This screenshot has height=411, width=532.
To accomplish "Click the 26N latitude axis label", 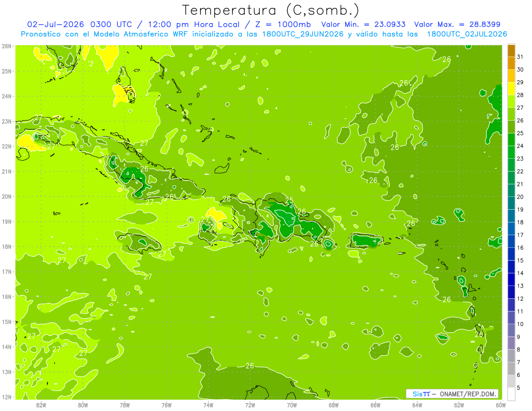I will click(7, 46).
